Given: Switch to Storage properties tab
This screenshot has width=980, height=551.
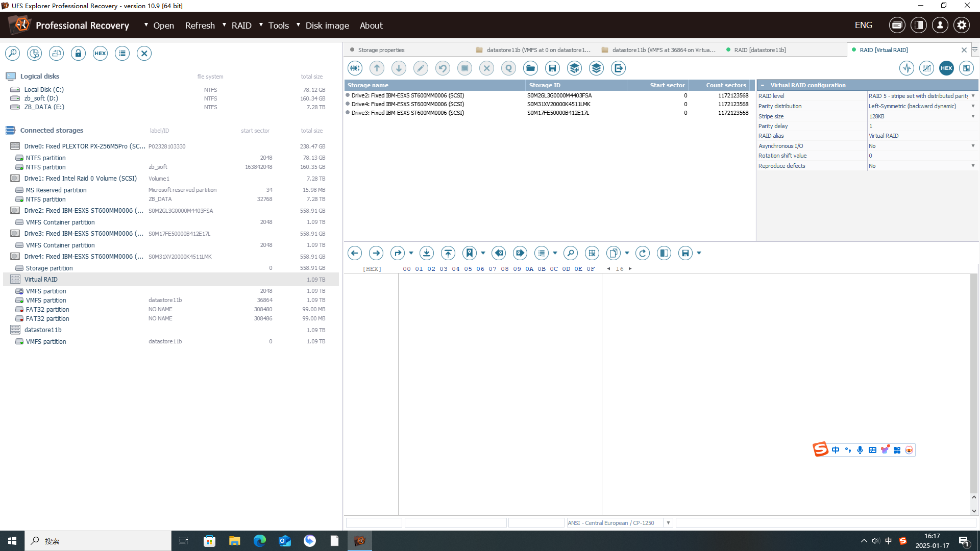Looking at the screenshot, I should (x=381, y=50).
